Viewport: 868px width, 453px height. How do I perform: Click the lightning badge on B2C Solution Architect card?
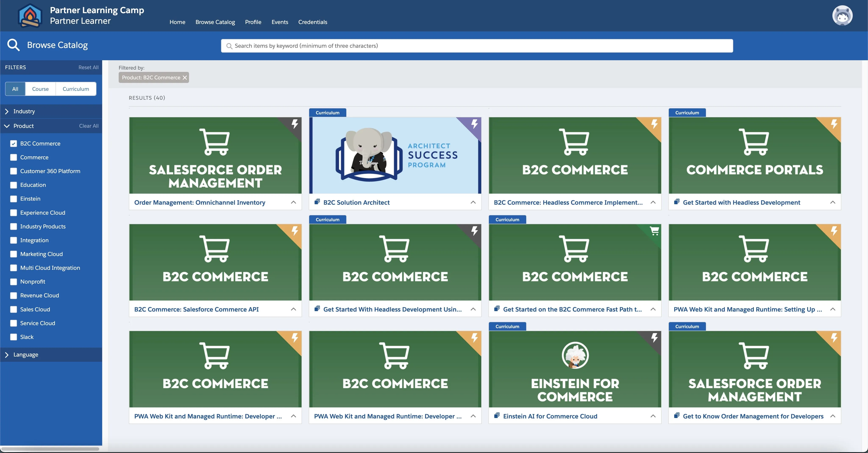[x=474, y=124]
